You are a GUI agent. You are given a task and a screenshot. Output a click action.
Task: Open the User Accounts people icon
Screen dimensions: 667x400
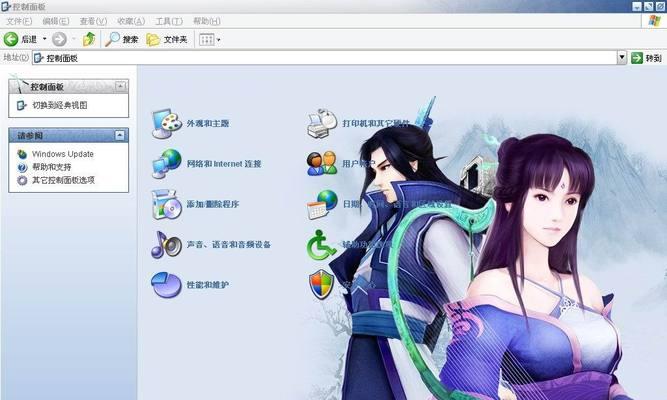click(322, 163)
